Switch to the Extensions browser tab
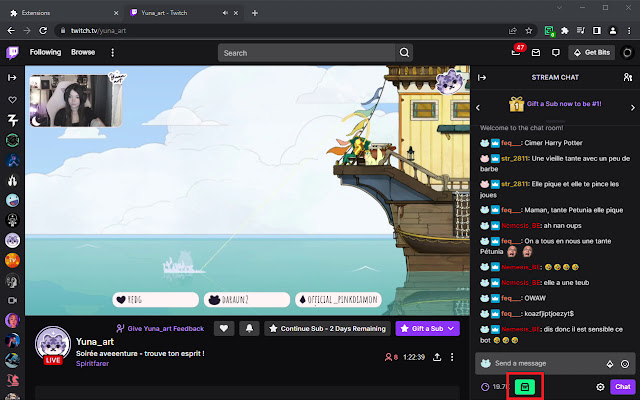 (63, 13)
